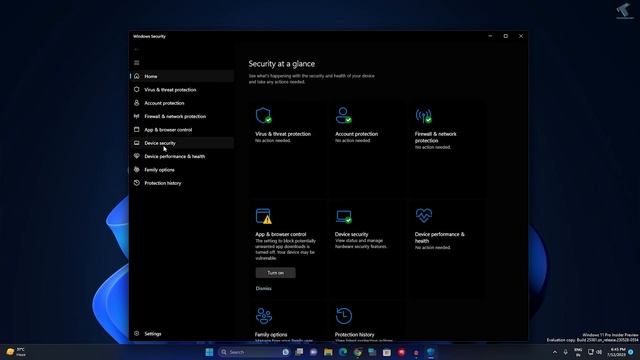Click the Turn on button

coord(276,273)
